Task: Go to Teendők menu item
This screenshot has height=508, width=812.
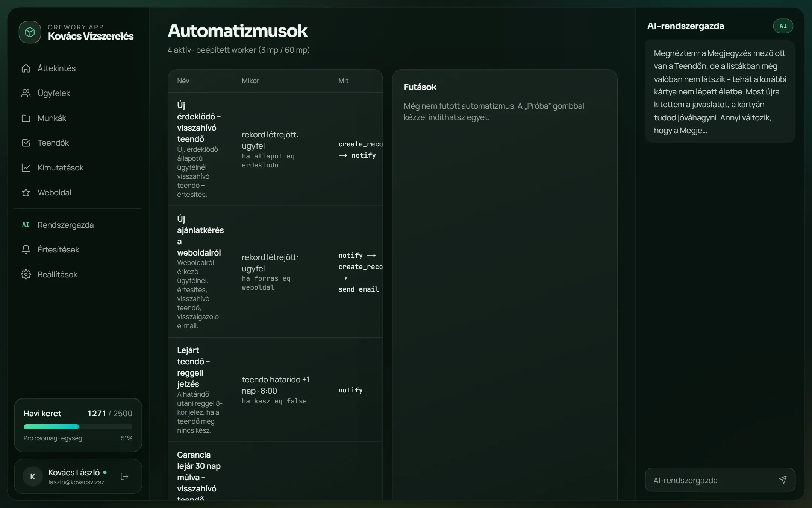Action: click(78, 143)
